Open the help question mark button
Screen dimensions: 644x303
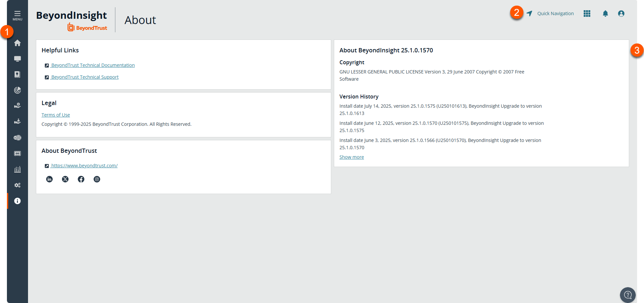(x=628, y=295)
